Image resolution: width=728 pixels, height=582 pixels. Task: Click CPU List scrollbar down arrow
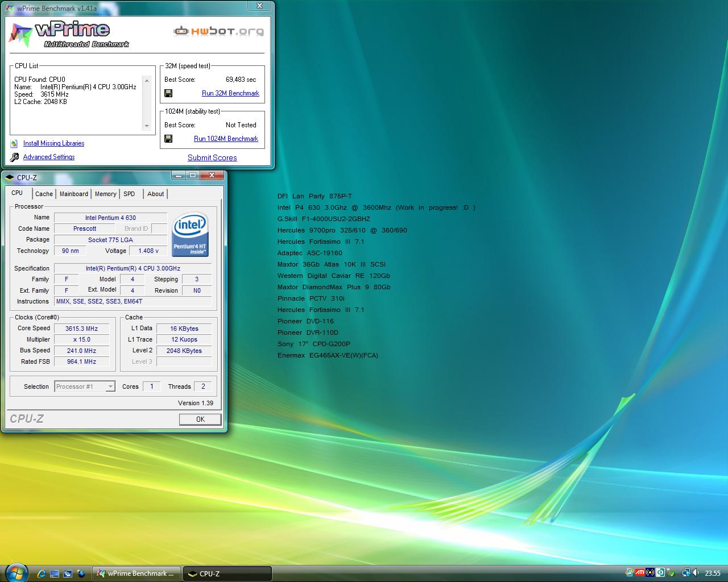point(147,126)
